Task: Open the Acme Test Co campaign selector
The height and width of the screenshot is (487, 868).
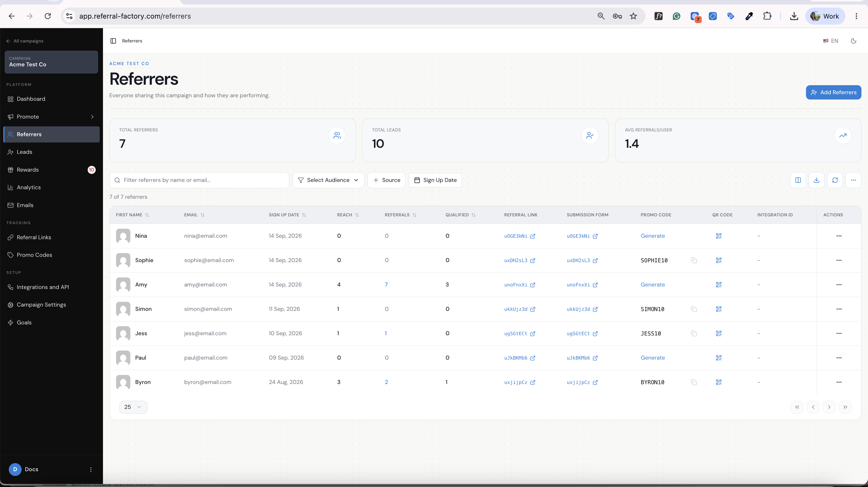Action: tap(51, 62)
